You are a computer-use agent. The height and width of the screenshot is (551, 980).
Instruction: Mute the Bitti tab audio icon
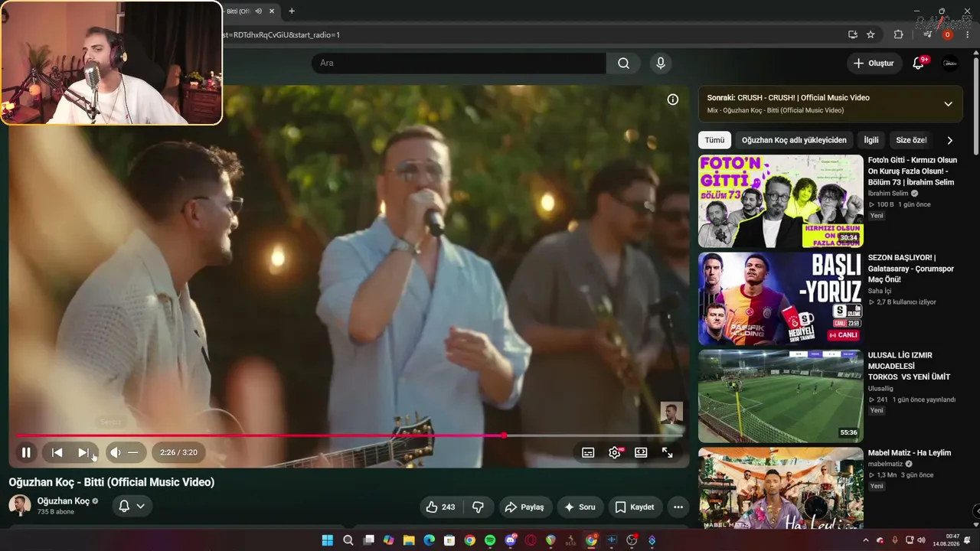point(259,11)
